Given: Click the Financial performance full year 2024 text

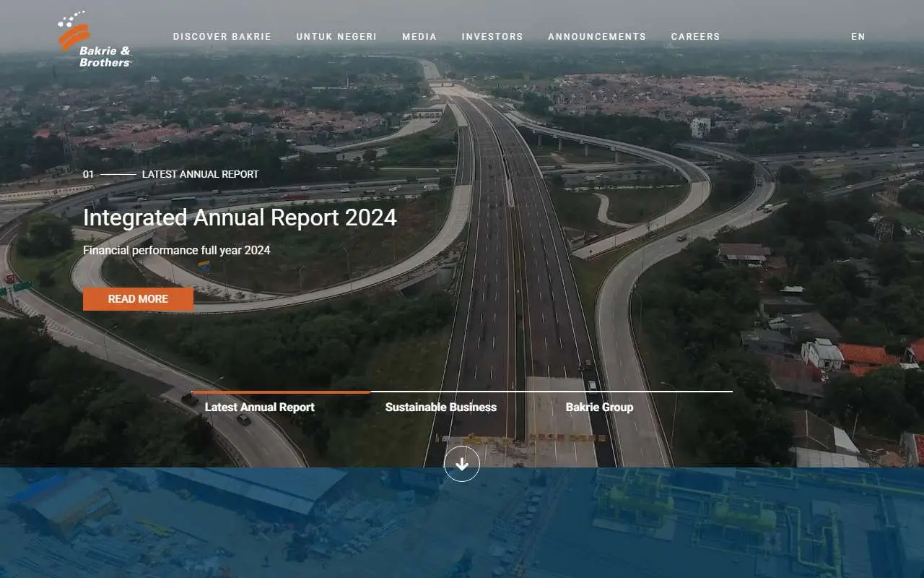Looking at the screenshot, I should pyautogui.click(x=177, y=250).
